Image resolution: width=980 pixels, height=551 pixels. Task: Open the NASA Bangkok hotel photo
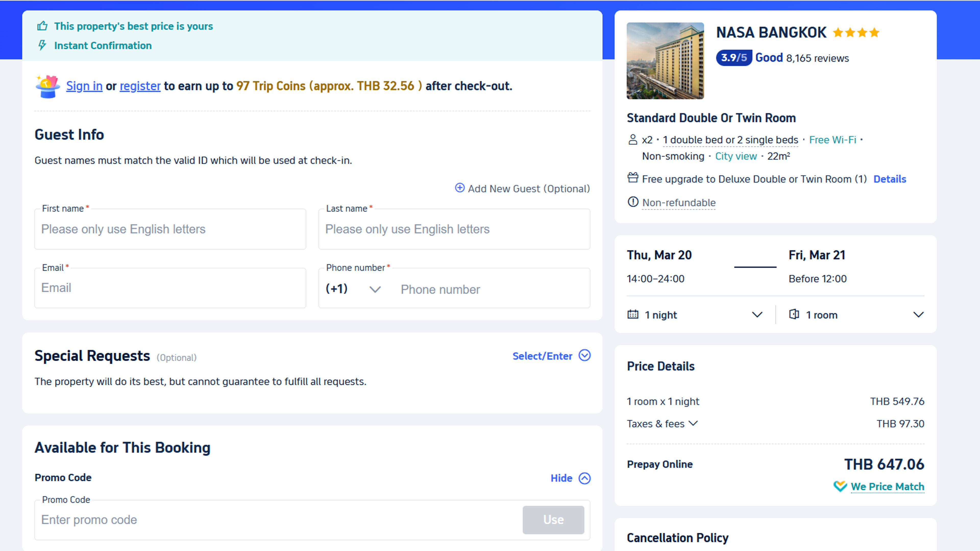665,61
